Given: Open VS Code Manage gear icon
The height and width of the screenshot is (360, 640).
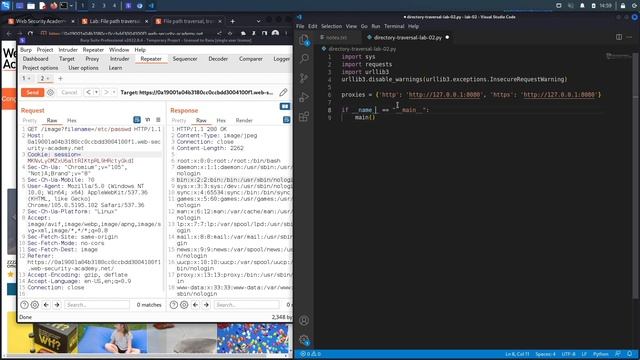Looking at the screenshot, I should (x=304, y=340).
